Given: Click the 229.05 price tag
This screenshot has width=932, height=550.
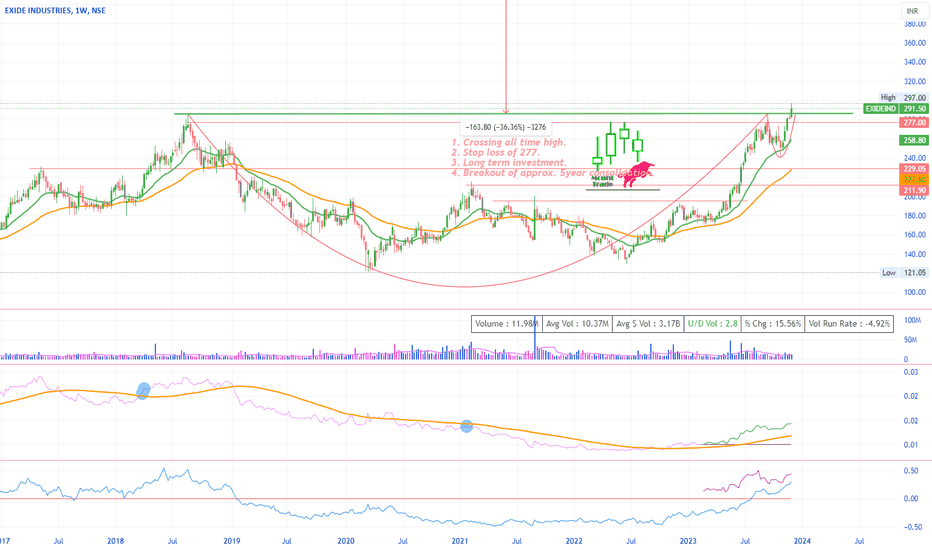Looking at the screenshot, I should click(x=914, y=169).
